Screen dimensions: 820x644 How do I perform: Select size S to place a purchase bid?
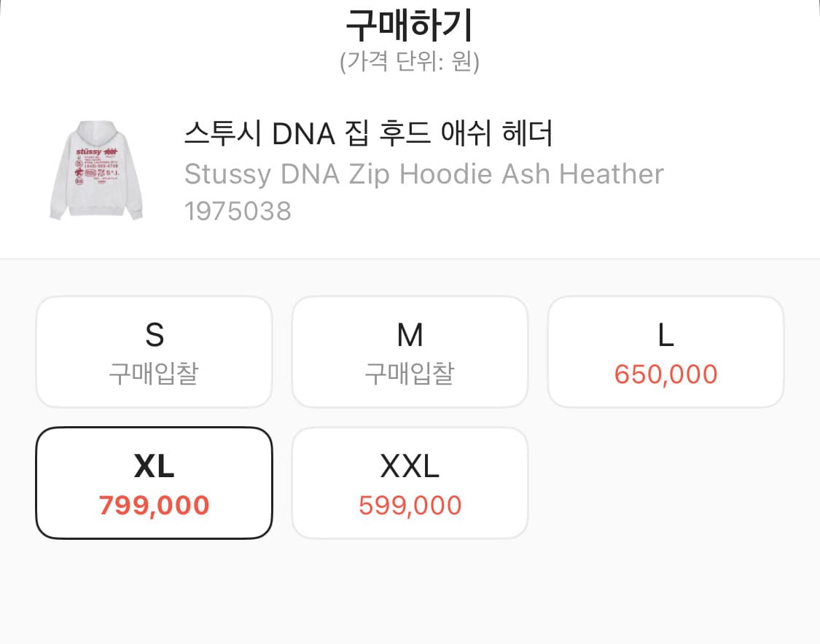point(154,351)
